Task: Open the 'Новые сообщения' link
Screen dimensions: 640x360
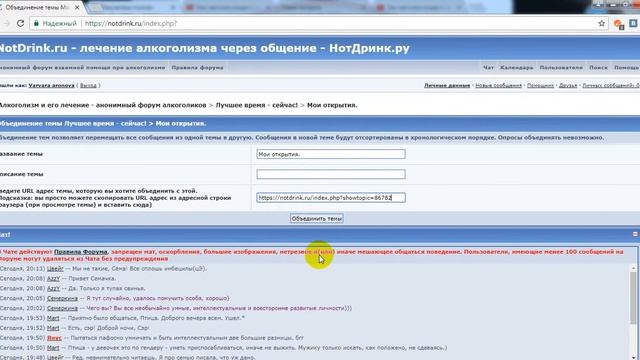Action: [x=498, y=85]
